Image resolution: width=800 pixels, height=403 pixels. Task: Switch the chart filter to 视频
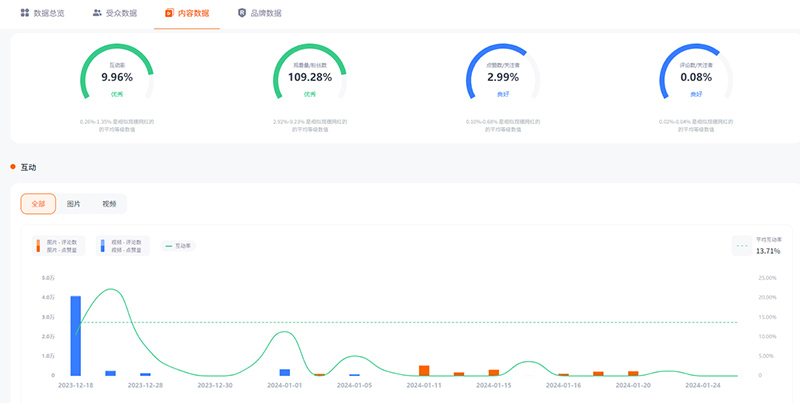[108, 203]
